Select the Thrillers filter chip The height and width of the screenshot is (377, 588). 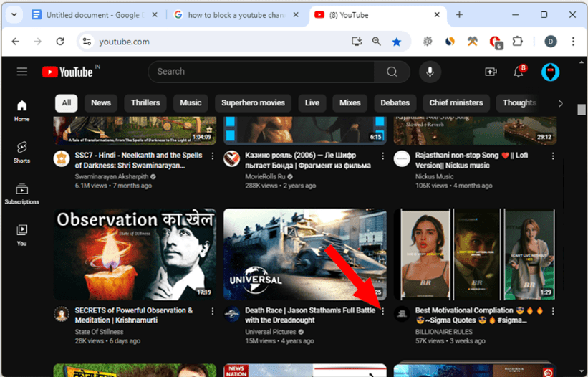tap(145, 103)
